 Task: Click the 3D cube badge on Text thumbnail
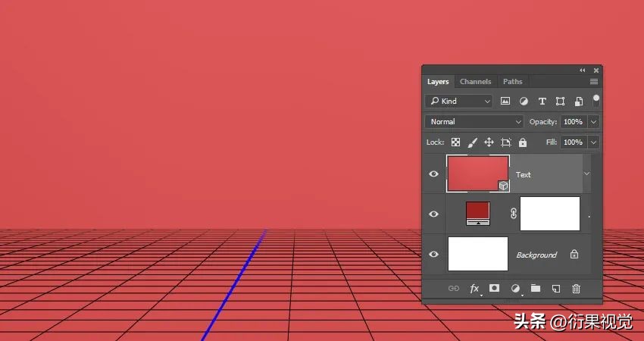504,186
